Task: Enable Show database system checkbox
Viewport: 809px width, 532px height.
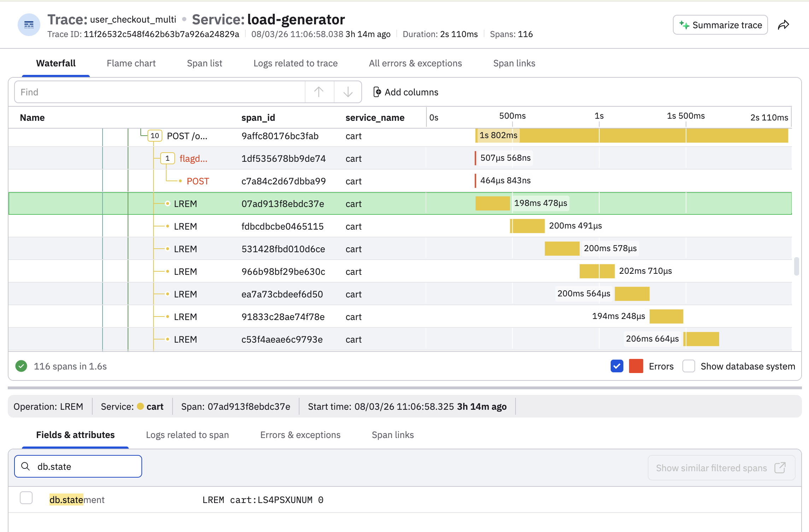Action: tap(689, 366)
